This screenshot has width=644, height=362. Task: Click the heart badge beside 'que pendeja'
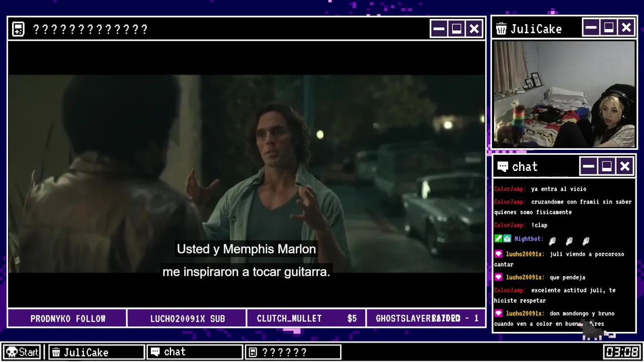[x=498, y=277]
